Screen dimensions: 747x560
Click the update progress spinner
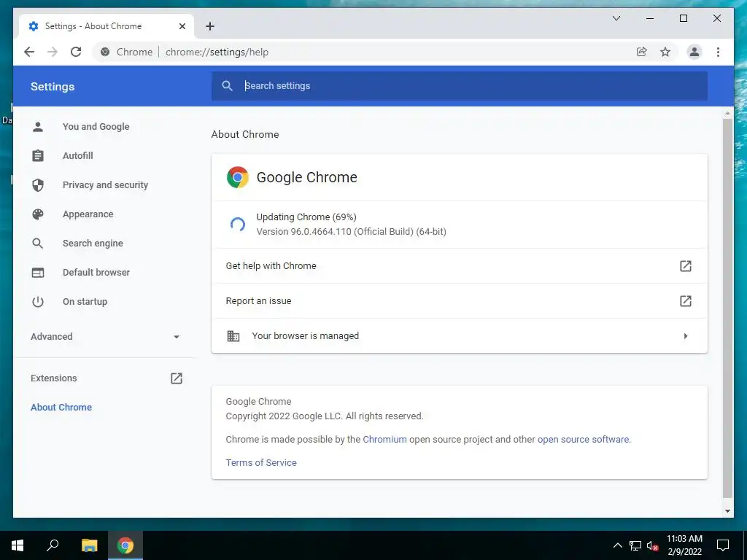(x=238, y=225)
